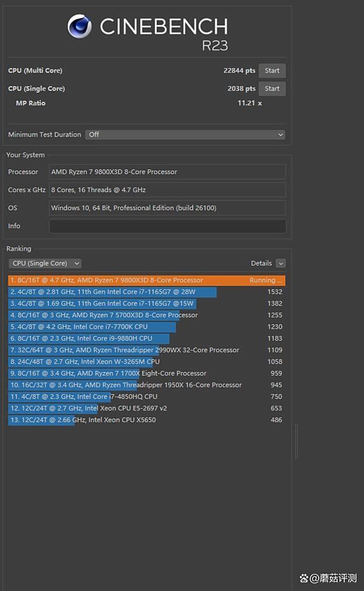This screenshot has height=591, width=364.
Task: Click the OS information field
Action: 167,208
